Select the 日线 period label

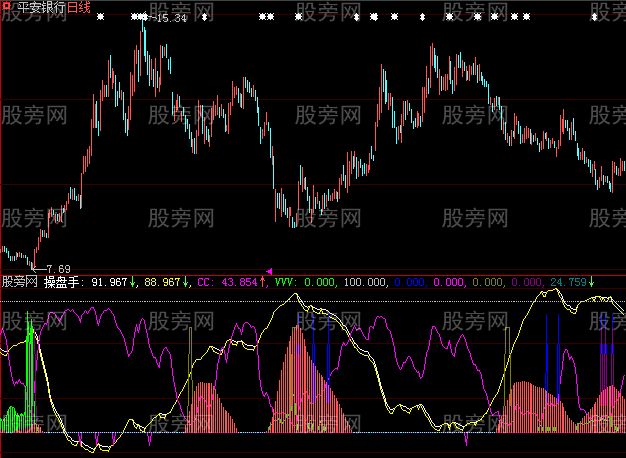[x=79, y=7]
